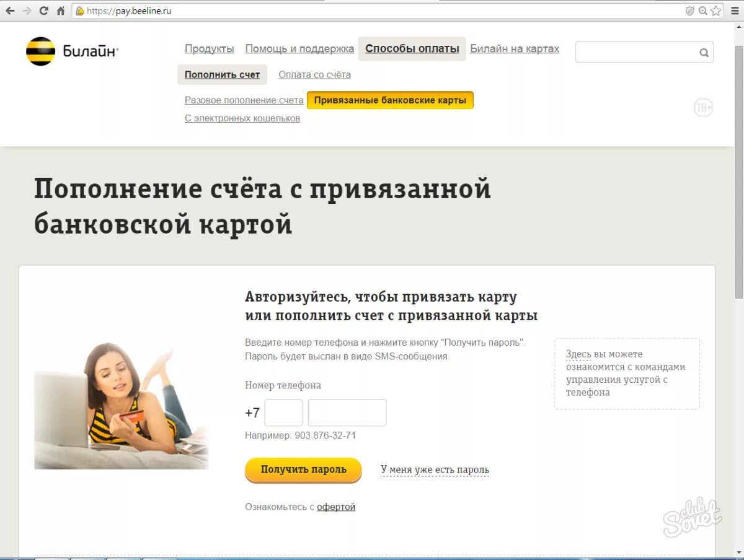Click the phone number field
The width and height of the screenshot is (744, 560).
tap(347, 413)
